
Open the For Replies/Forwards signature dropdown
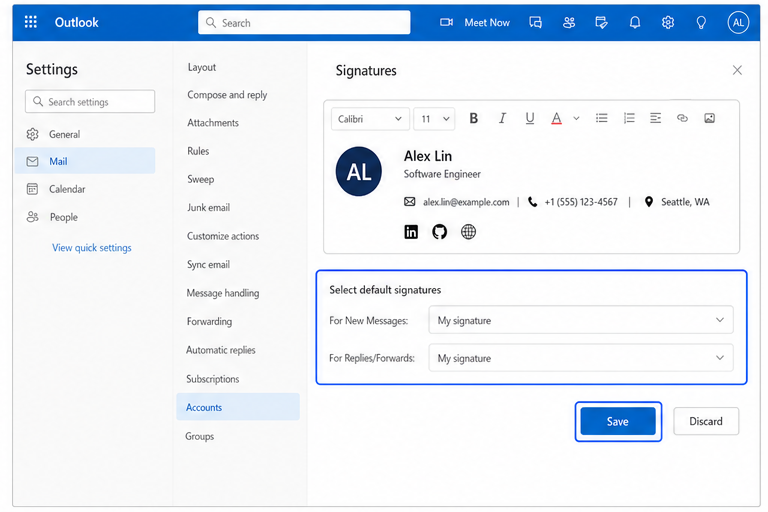click(580, 358)
